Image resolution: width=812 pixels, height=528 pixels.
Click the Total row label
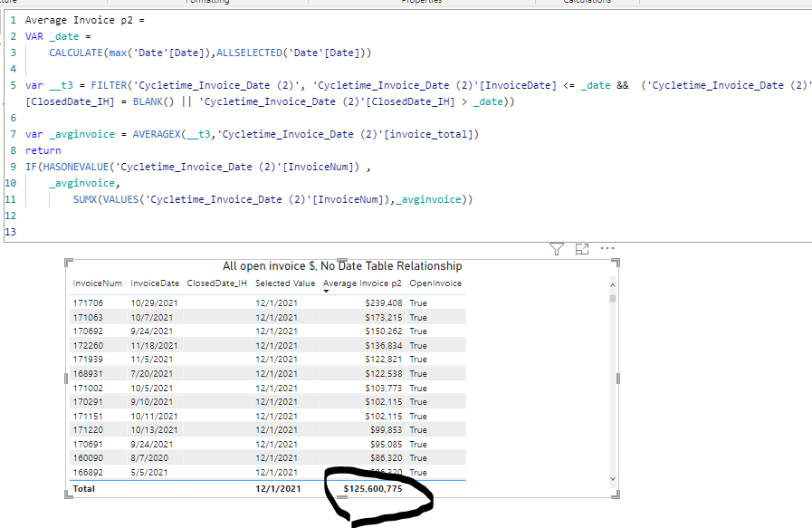pos(84,489)
